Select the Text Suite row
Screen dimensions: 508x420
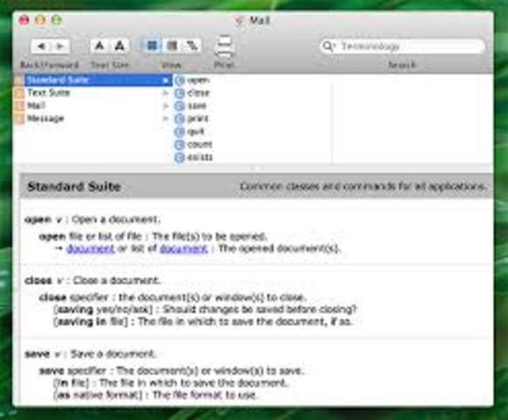(94, 93)
